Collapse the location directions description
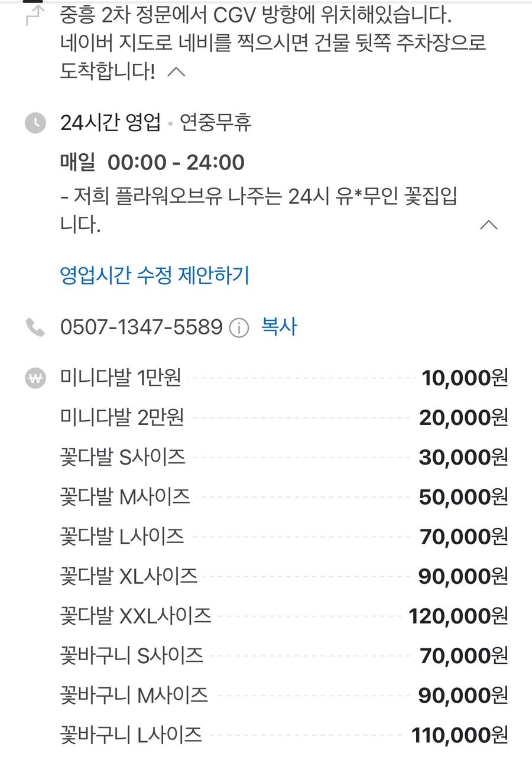Screen dimensions: 532x760 (177, 72)
